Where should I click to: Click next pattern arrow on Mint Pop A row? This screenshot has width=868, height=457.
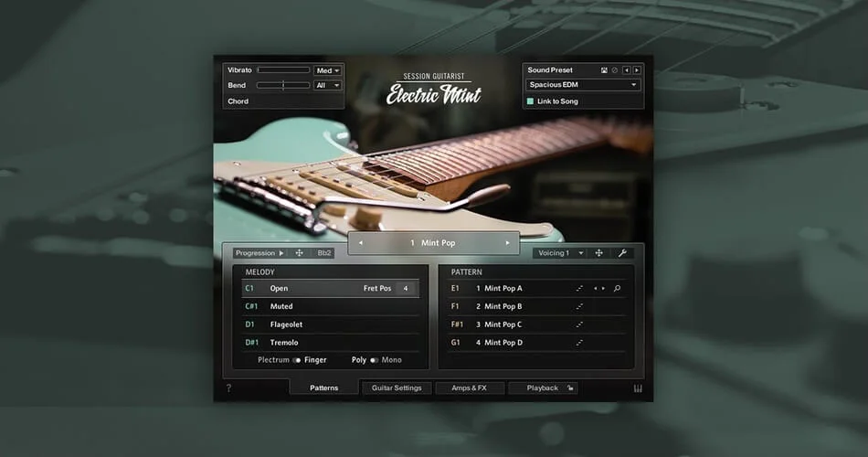click(x=603, y=289)
